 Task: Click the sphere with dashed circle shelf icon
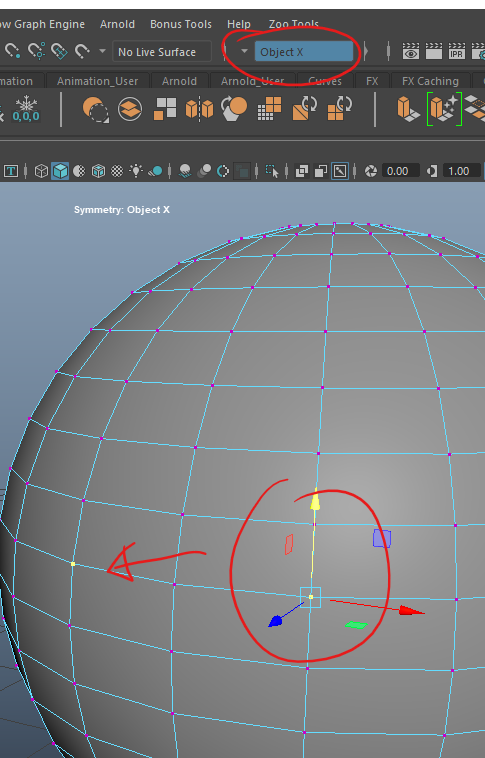[x=95, y=109]
